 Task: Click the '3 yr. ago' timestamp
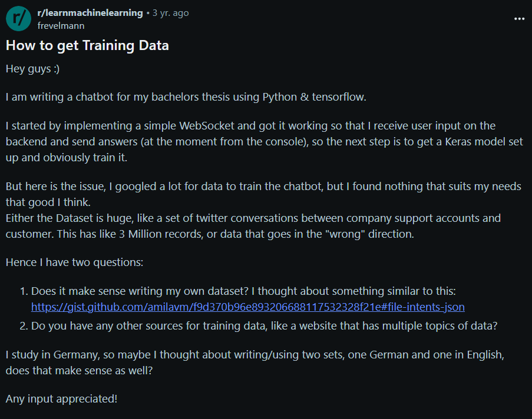(x=170, y=13)
